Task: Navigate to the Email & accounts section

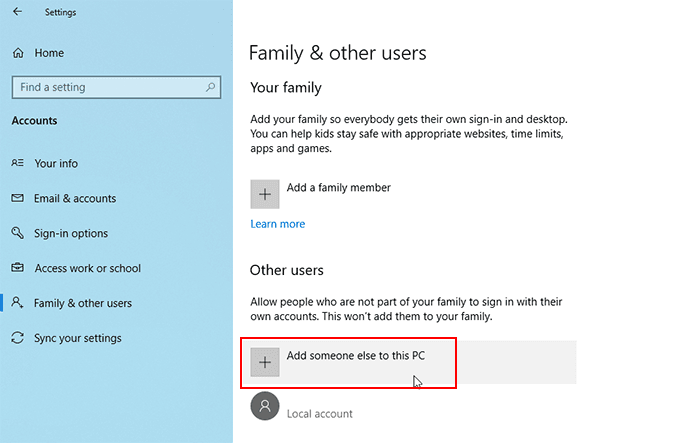Action: [x=75, y=198]
